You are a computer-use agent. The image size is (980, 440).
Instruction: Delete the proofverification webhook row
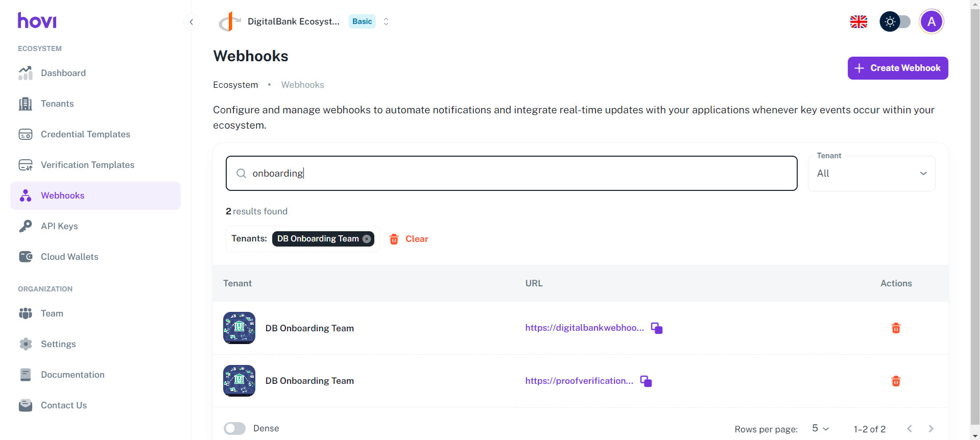896,381
